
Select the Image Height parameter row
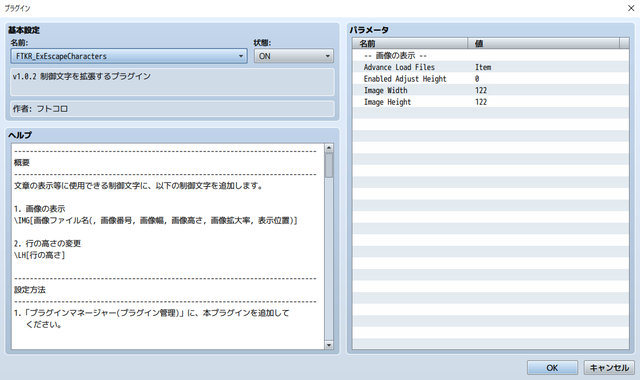tap(491, 102)
